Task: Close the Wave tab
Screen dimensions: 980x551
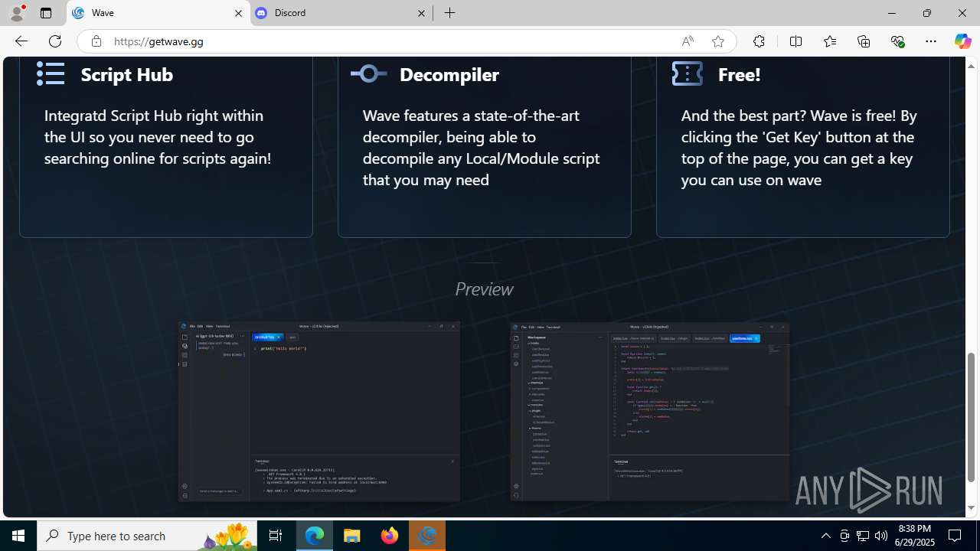Action: pyautogui.click(x=238, y=13)
